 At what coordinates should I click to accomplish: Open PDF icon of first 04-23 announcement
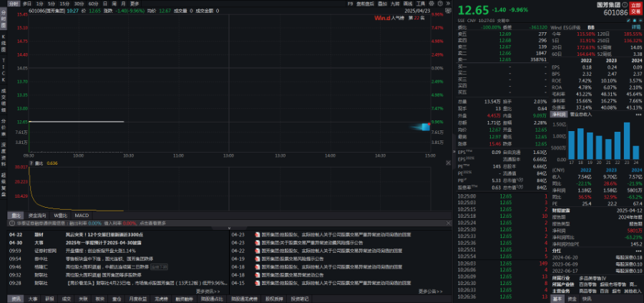click(258, 235)
